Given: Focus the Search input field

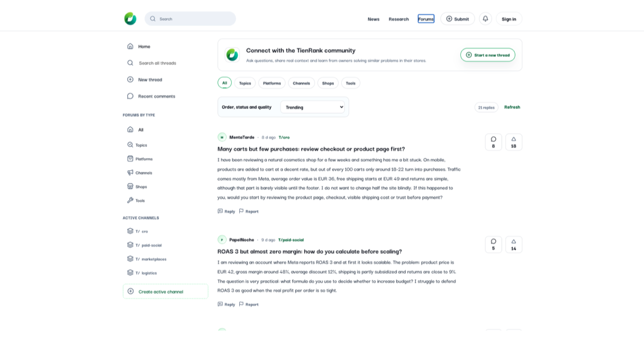Looking at the screenshot, I should [191, 19].
